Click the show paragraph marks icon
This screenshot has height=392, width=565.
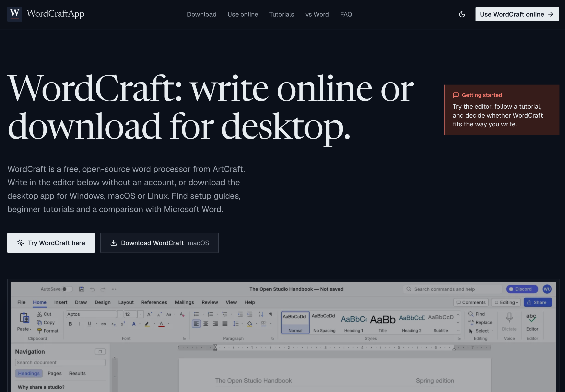click(x=271, y=314)
